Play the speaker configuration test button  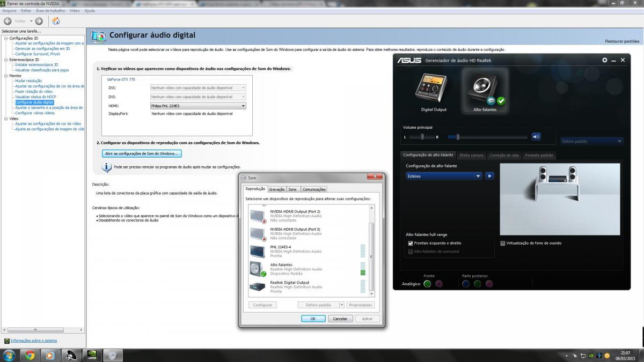(489, 176)
